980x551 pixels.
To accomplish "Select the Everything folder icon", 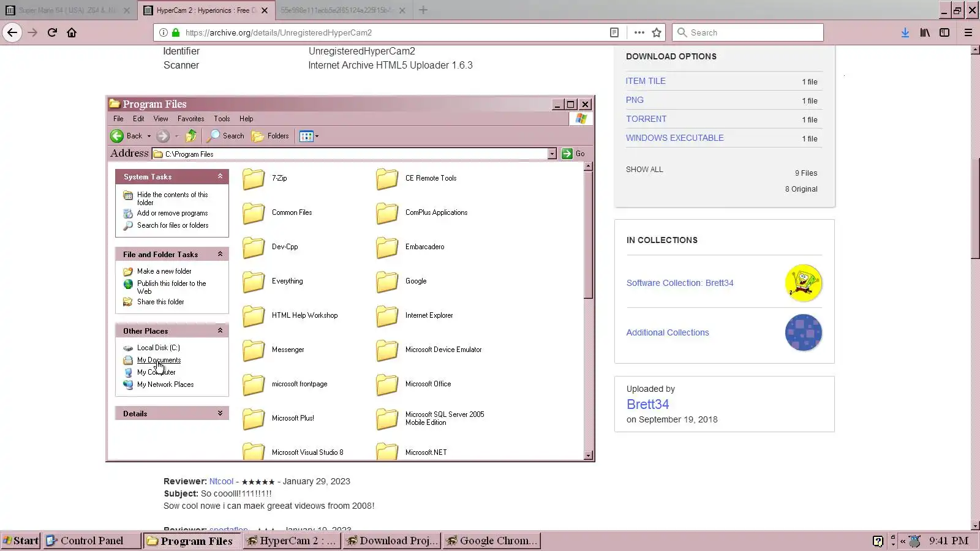I will pyautogui.click(x=254, y=282).
